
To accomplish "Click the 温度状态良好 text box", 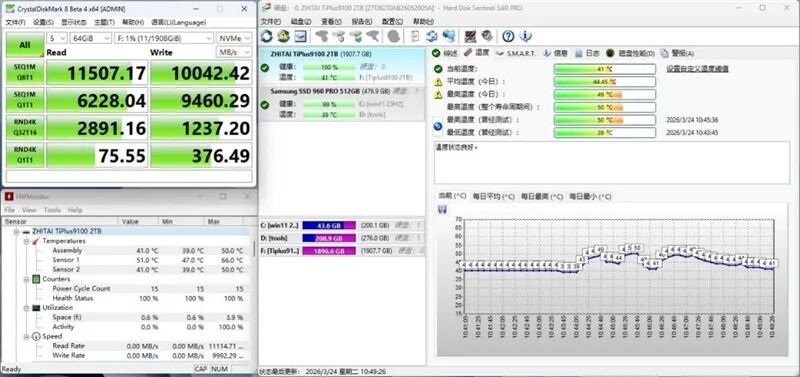I will (612, 163).
